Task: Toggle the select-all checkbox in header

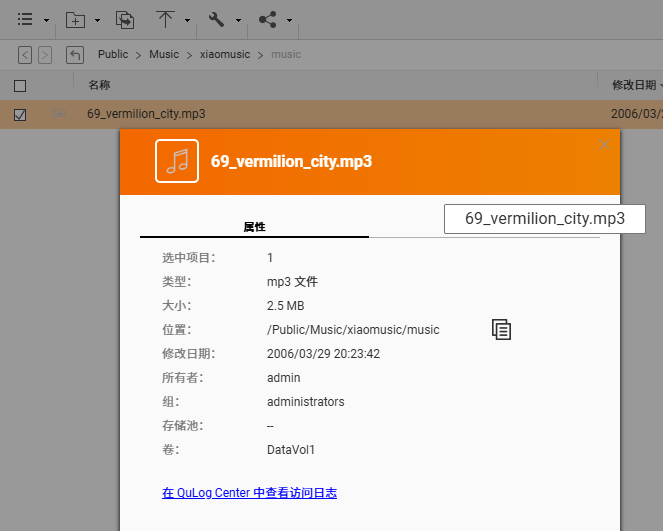Action: pos(20,86)
